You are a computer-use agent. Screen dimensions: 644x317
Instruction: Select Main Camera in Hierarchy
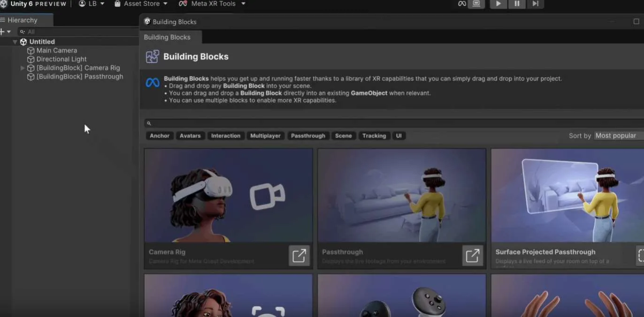coord(57,51)
